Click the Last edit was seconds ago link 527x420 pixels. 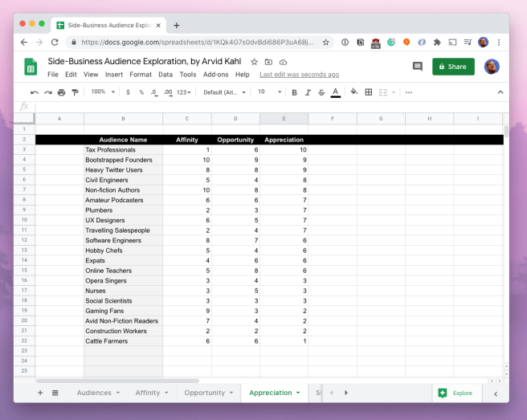coord(299,75)
